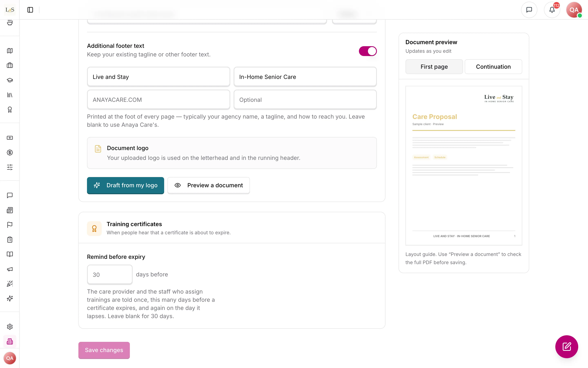The width and height of the screenshot is (588, 368).
Task: Open the briefcase icon in sidebar
Action: point(10,65)
